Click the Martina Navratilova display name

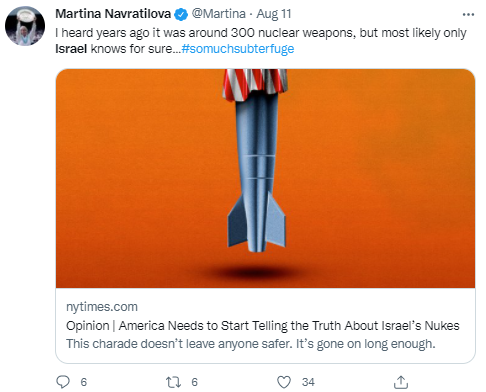[113, 14]
